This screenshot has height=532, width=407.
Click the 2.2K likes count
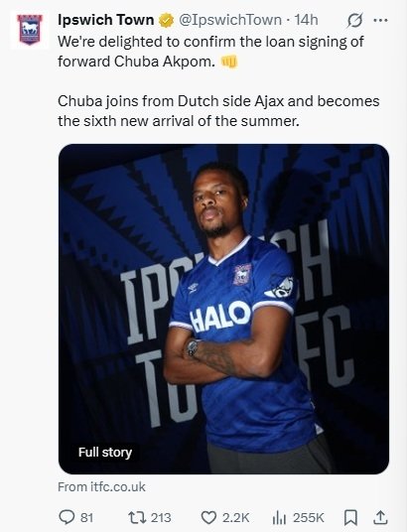click(x=236, y=518)
